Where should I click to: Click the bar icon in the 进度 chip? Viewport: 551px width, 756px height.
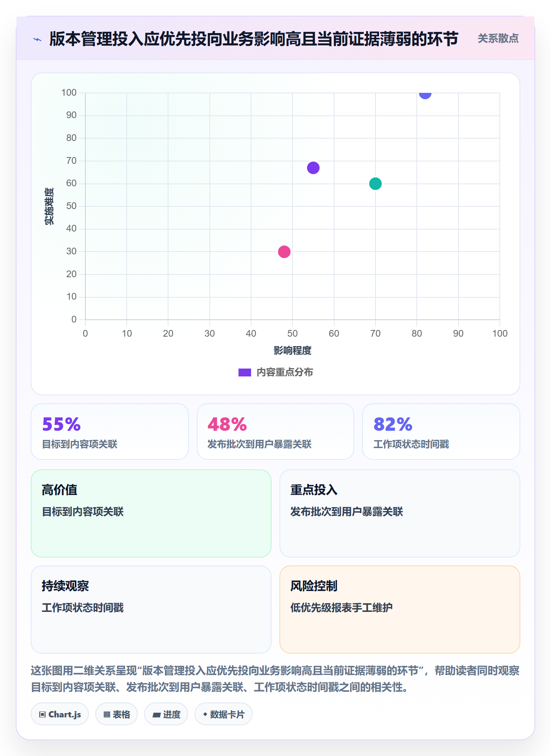[156, 715]
